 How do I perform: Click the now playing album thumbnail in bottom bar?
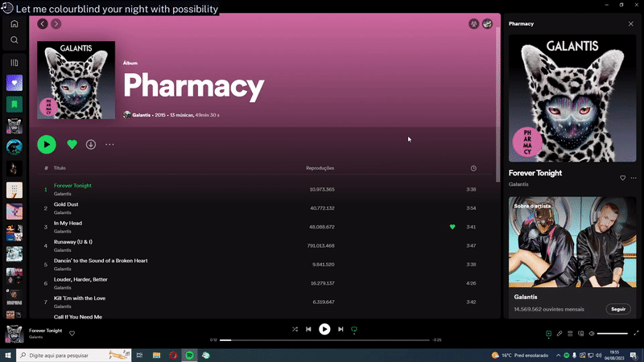(14, 333)
